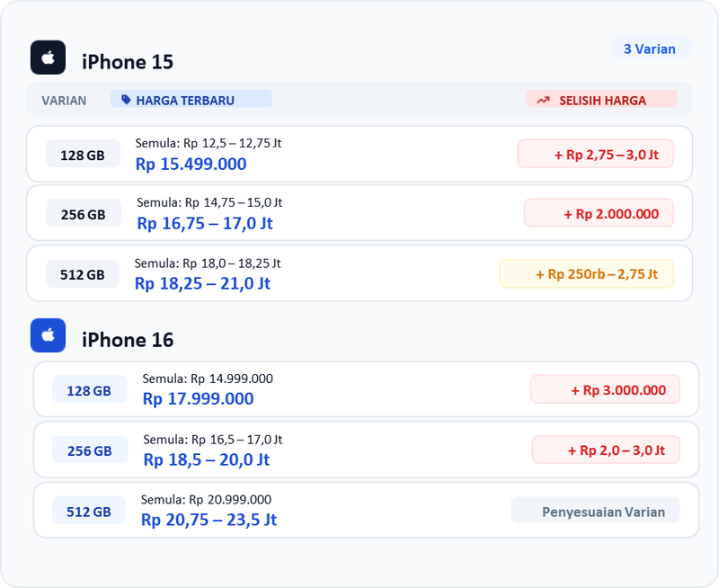Click the black Apple logo beside iPhone 15

[49, 58]
